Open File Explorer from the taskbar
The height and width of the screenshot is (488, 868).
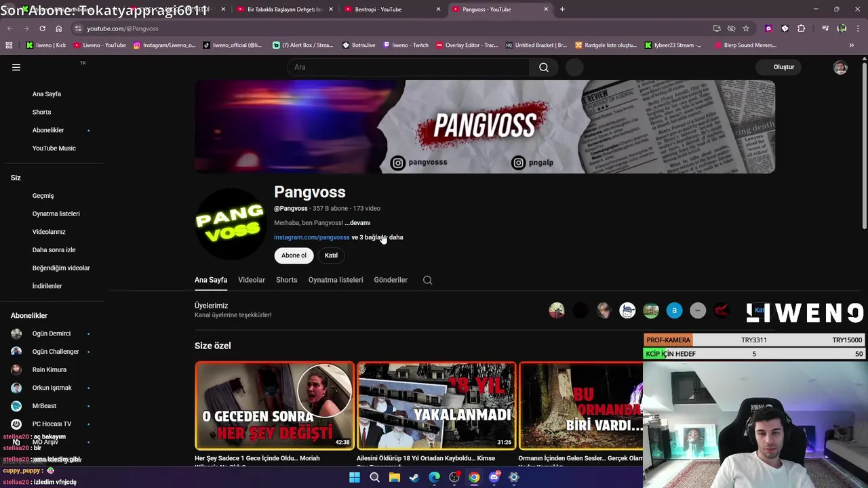click(x=395, y=477)
